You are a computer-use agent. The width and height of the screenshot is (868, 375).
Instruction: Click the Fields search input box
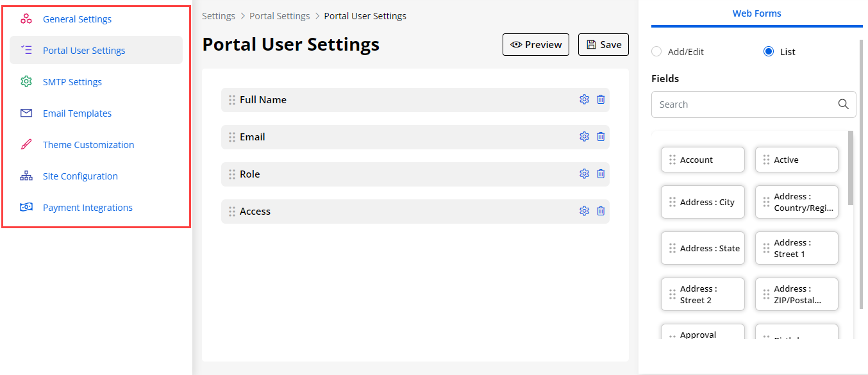click(x=744, y=104)
